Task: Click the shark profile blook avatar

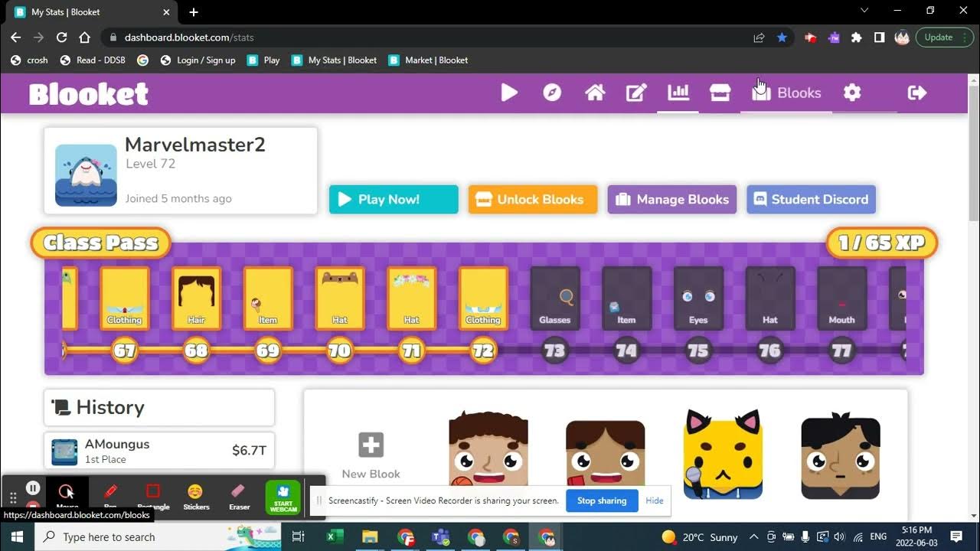Action: (x=86, y=175)
